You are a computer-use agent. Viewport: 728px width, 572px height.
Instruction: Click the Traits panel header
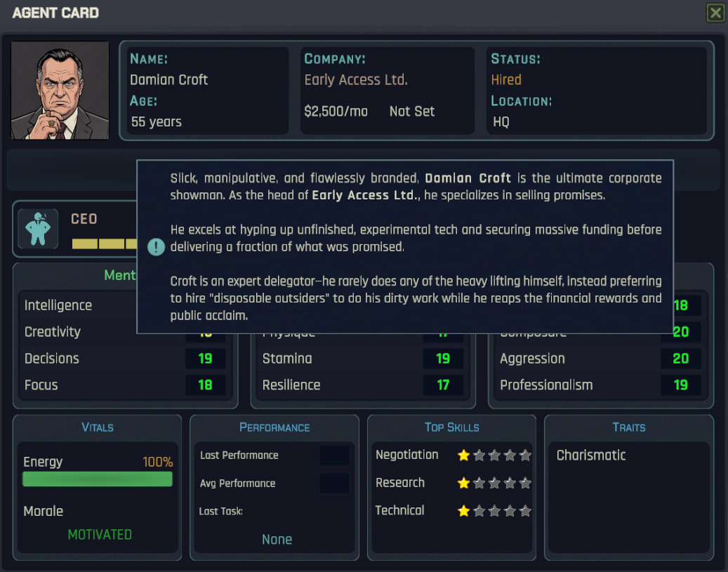[628, 427]
